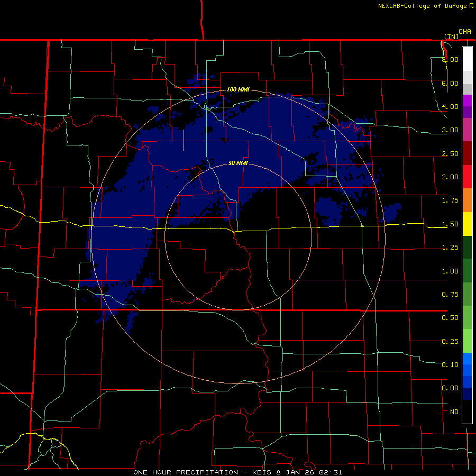Screen dimensions: 476x476
Task: Click the white 8.00 inch legend swatch
Action: click(x=467, y=59)
